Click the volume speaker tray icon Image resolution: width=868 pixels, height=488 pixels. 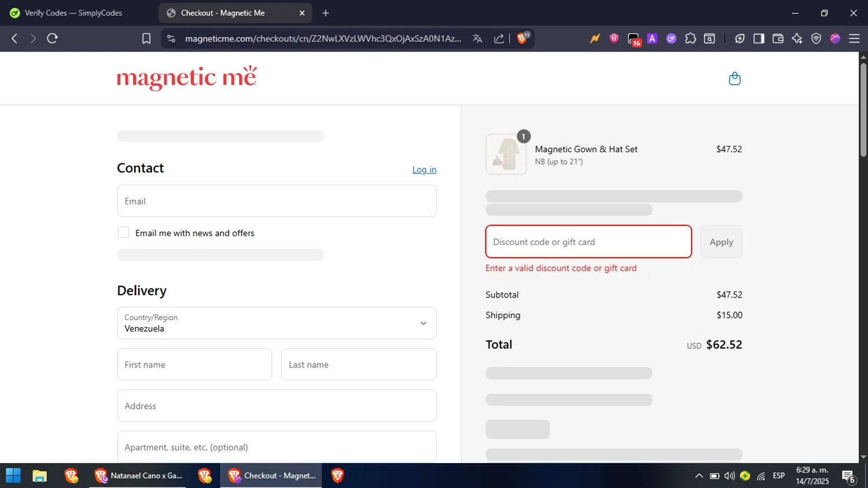pos(730,476)
